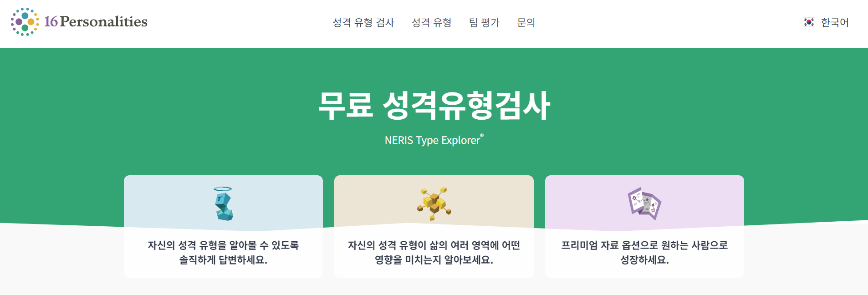The height and width of the screenshot is (295, 868).
Task: Click the registered trademark symbol on NERIS
Action: (481, 135)
